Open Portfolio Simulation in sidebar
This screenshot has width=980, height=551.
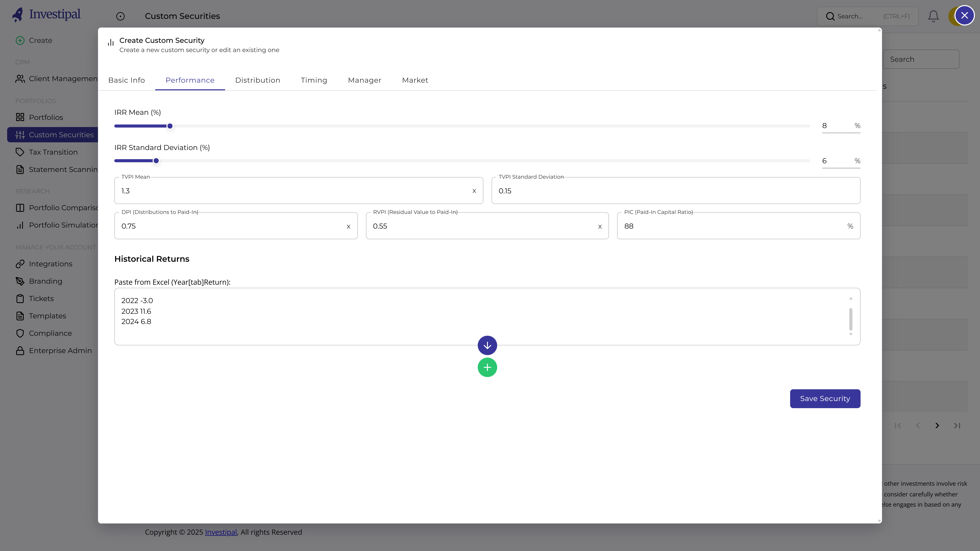56,225
